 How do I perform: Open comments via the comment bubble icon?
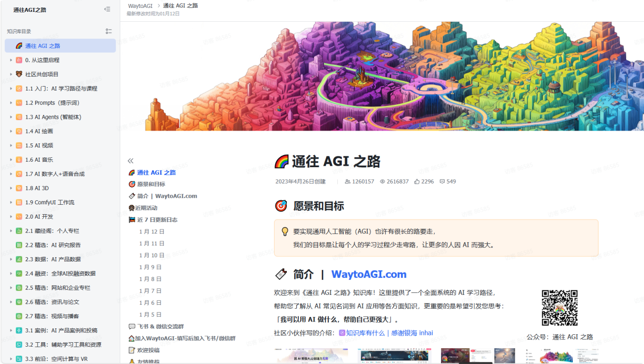(443, 181)
